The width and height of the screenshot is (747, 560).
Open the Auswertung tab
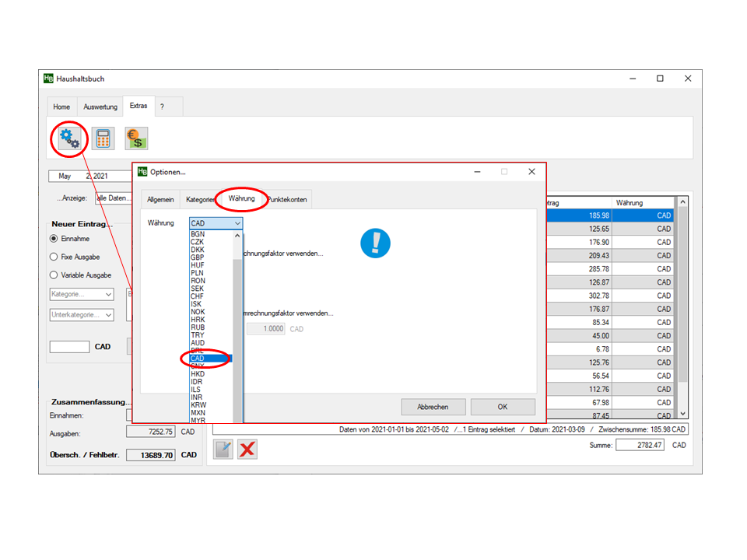click(x=100, y=107)
